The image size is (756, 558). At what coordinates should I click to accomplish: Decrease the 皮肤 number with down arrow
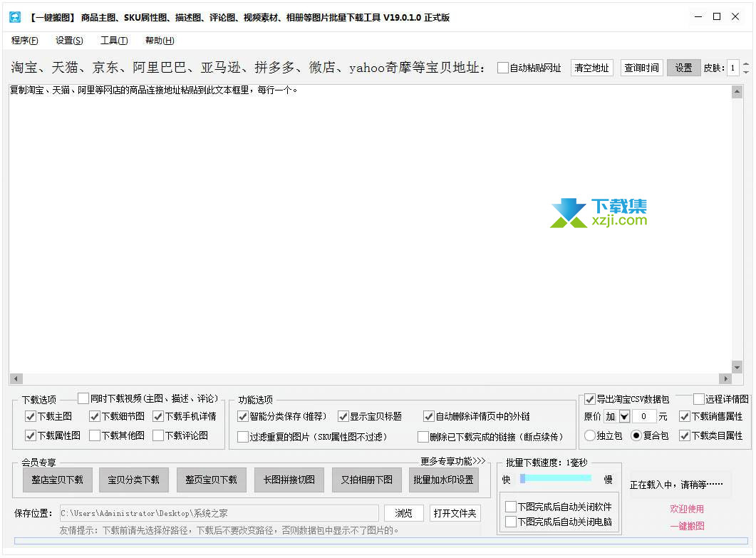click(746, 72)
